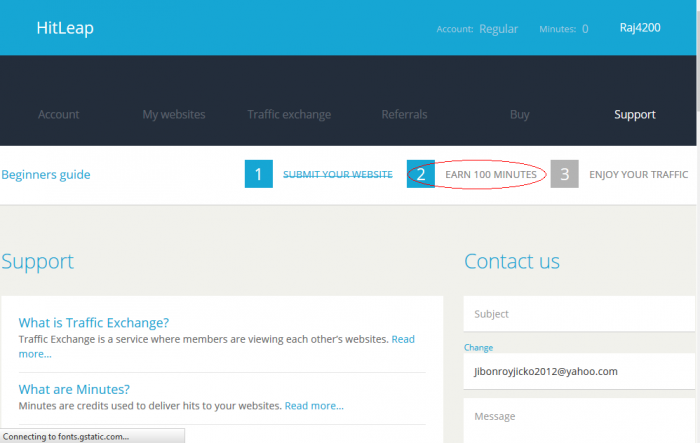Open What is Traffic Exchange question
Image resolution: width=700 pixels, height=443 pixels.
[94, 322]
